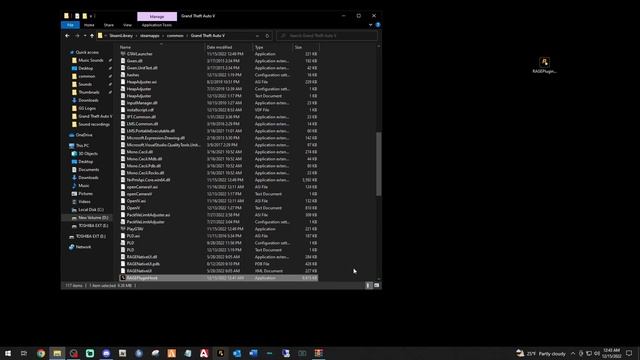The width and height of the screenshot is (640, 360).
Task: Switch to Details view icon in status bar
Action: pos(369,286)
